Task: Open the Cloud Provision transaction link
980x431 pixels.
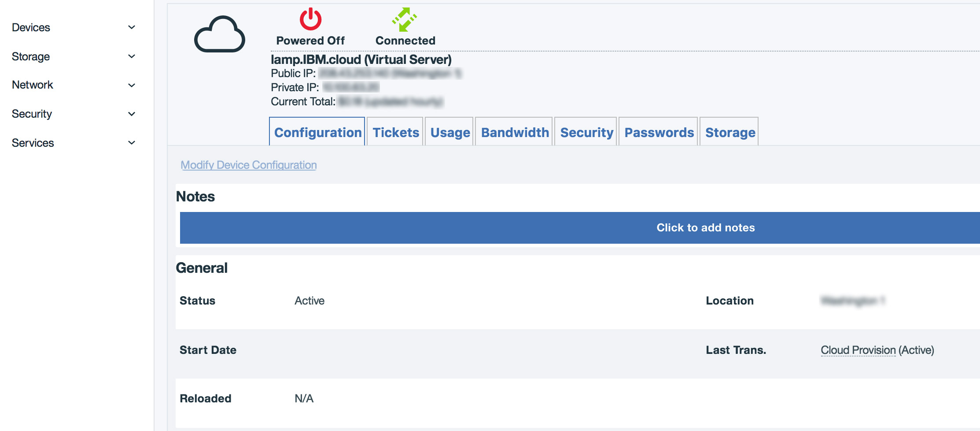Action: click(x=858, y=350)
